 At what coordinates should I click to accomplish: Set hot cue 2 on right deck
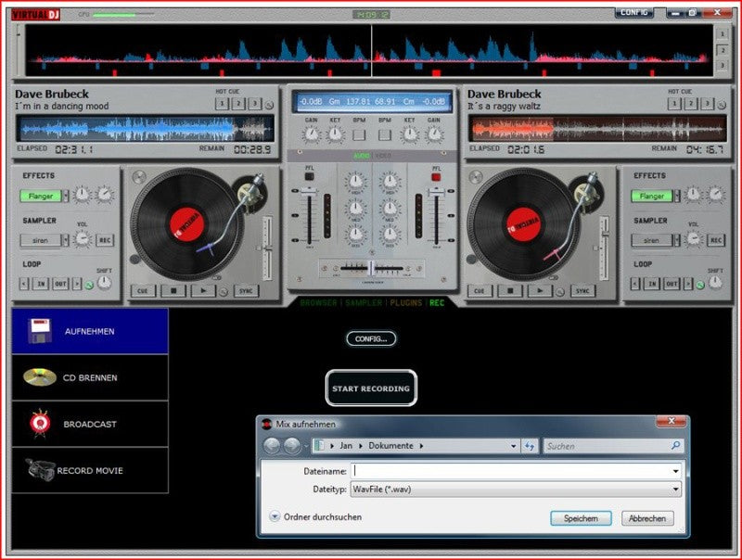(x=691, y=104)
